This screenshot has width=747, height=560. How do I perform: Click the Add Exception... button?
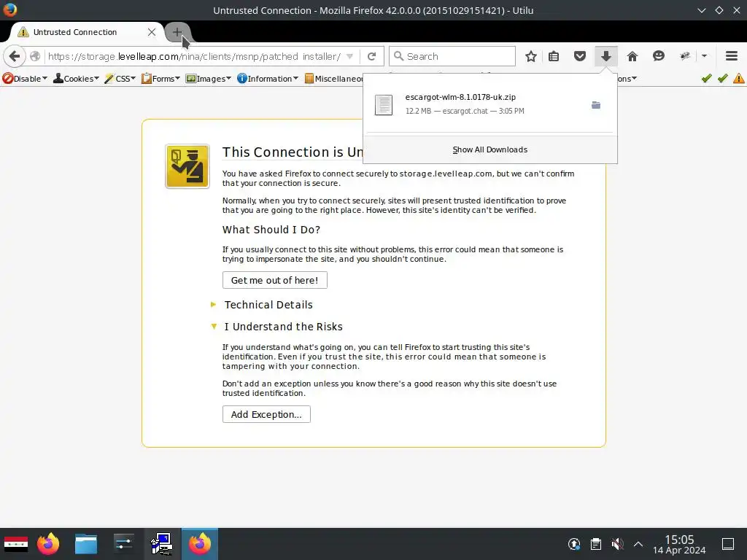click(x=266, y=414)
